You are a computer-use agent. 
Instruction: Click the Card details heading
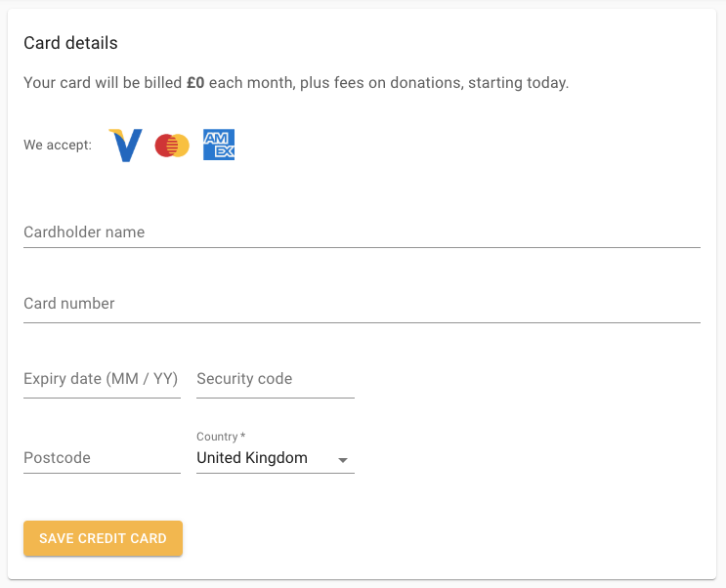click(x=70, y=43)
